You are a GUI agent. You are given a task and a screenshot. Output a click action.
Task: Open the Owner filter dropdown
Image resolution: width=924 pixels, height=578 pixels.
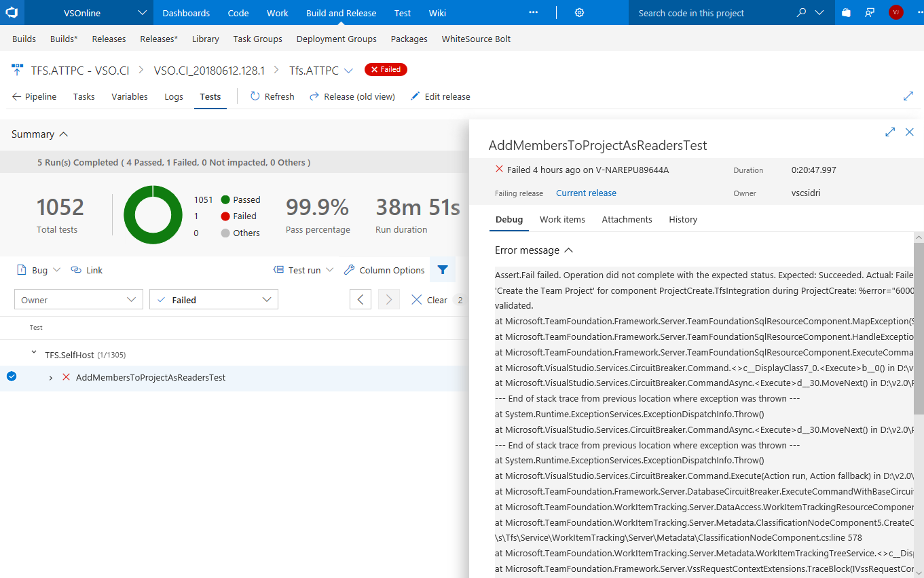click(78, 300)
